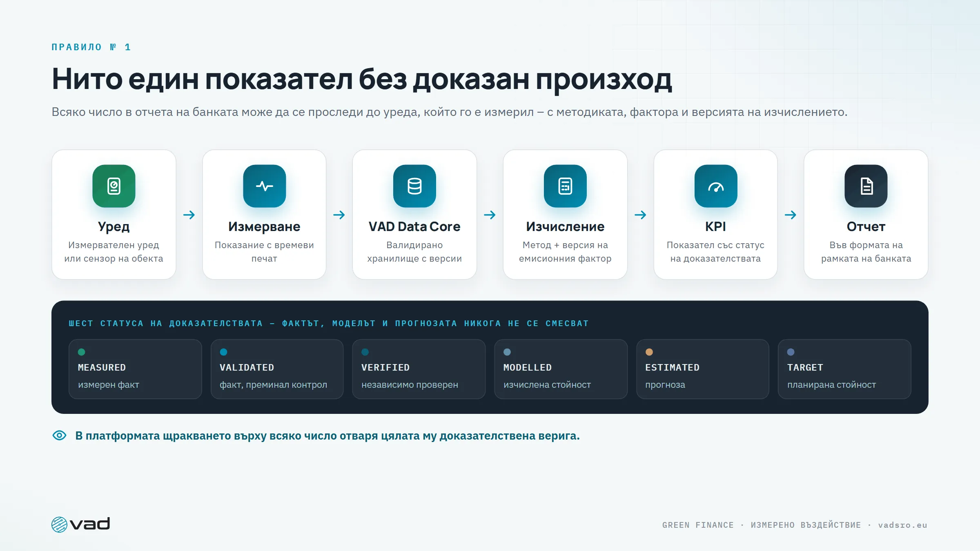Select the MEASURED status card
Image resolution: width=980 pixels, height=551 pixels.
[135, 369]
